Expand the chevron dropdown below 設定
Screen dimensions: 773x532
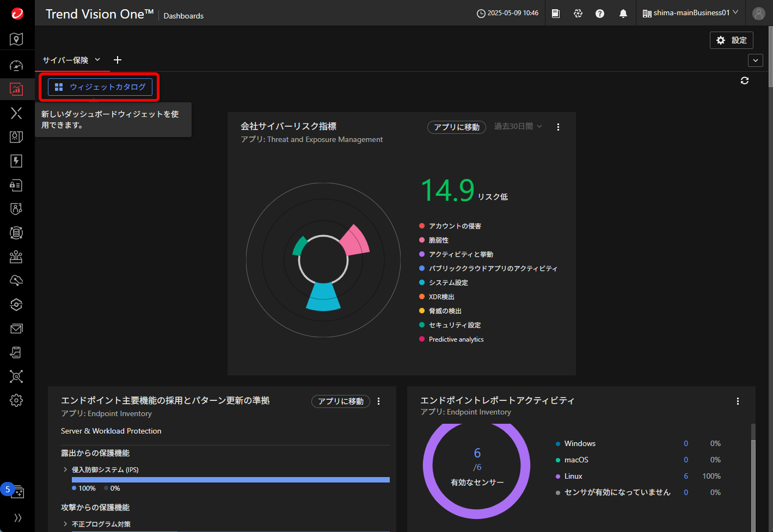[x=756, y=60]
